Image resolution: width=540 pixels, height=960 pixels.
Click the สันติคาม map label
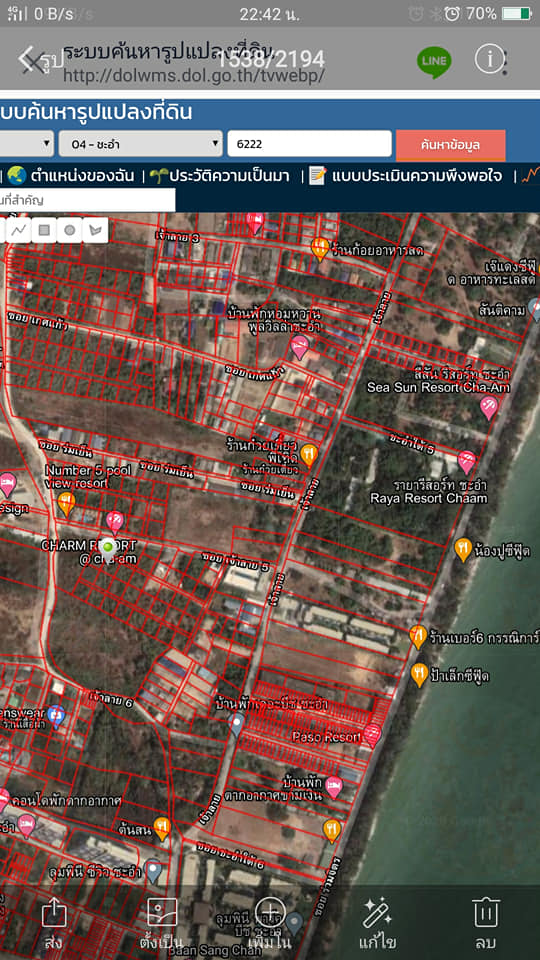click(x=502, y=311)
